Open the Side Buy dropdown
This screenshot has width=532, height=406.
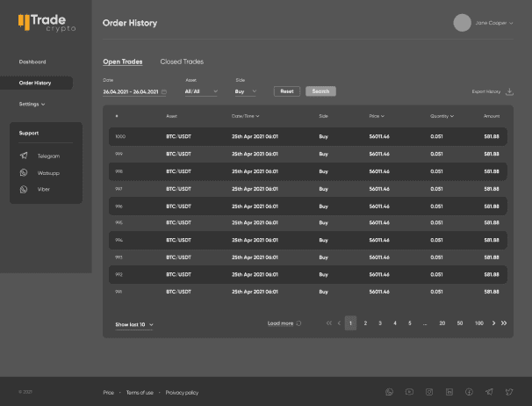coord(246,91)
